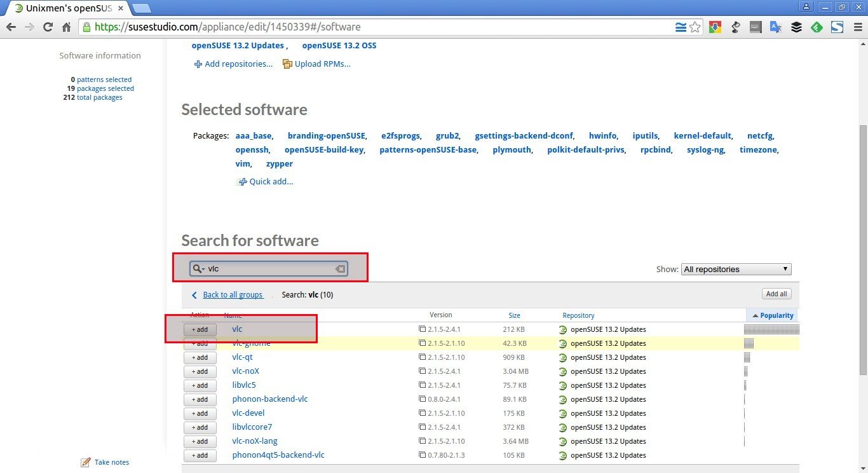
Task: Click the blue S extension icon
Action: (x=837, y=27)
